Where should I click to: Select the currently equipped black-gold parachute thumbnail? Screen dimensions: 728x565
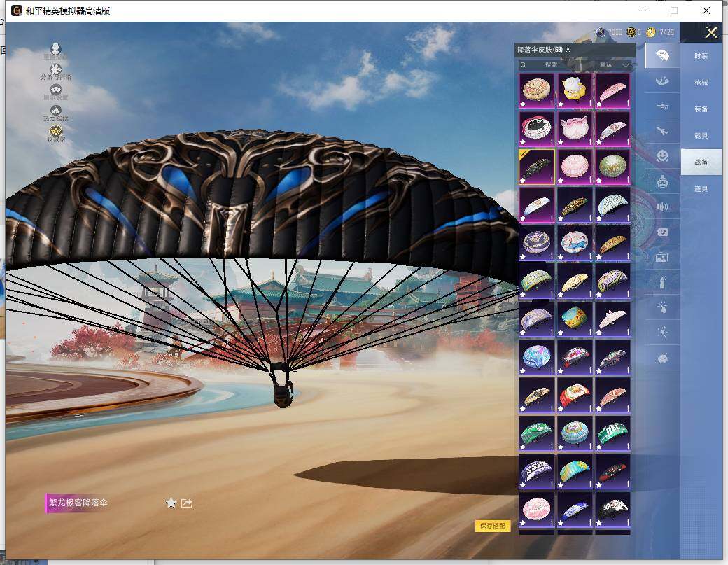coord(536,166)
